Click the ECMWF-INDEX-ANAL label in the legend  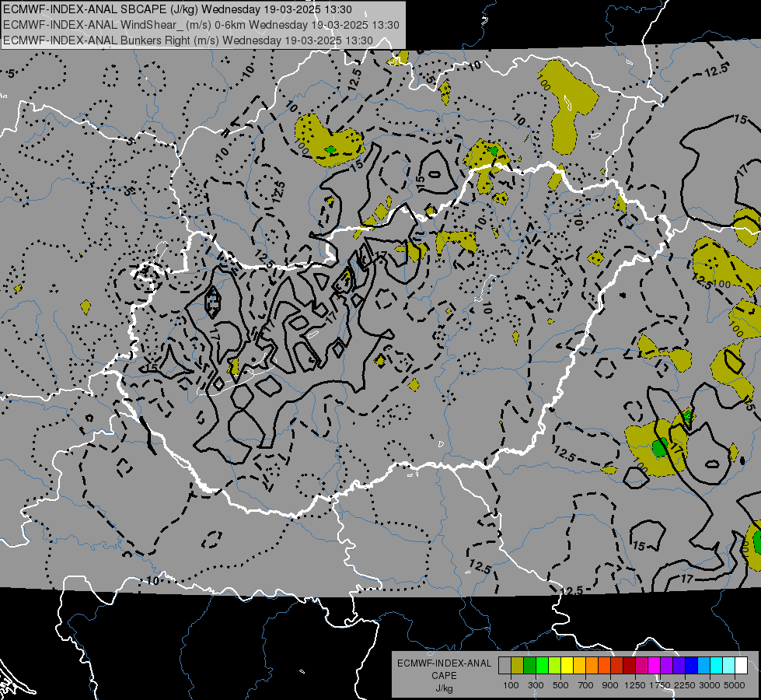pyautogui.click(x=444, y=663)
